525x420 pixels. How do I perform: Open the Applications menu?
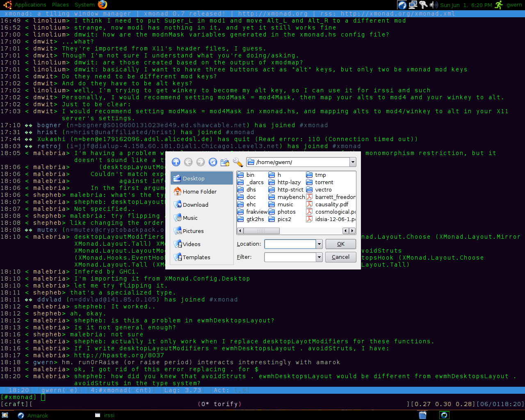click(30, 5)
